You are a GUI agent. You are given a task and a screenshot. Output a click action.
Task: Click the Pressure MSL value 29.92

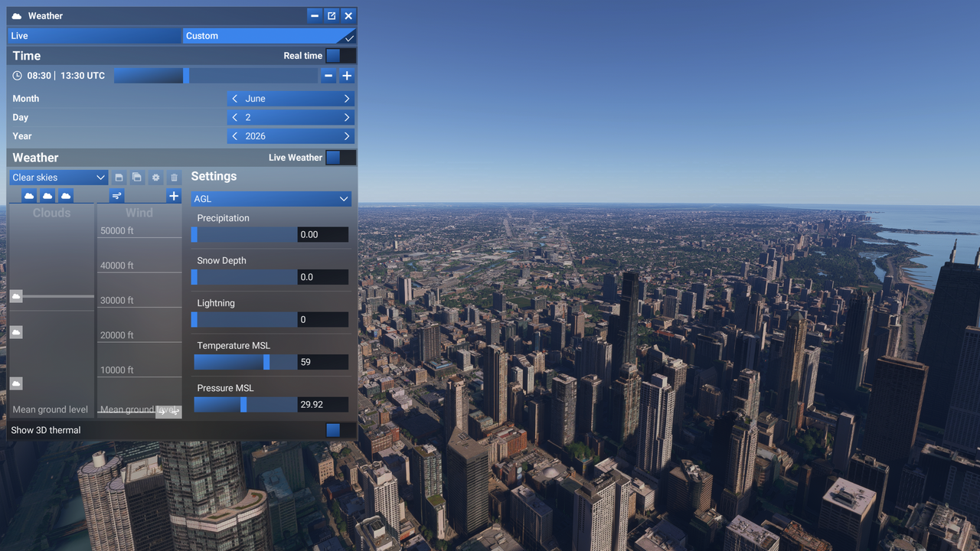(323, 405)
